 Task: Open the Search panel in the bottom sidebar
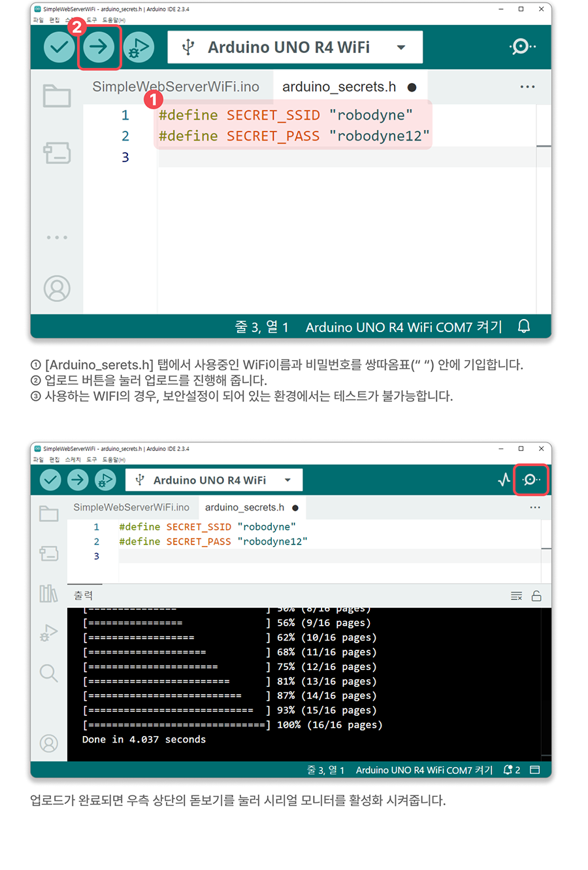(49, 673)
